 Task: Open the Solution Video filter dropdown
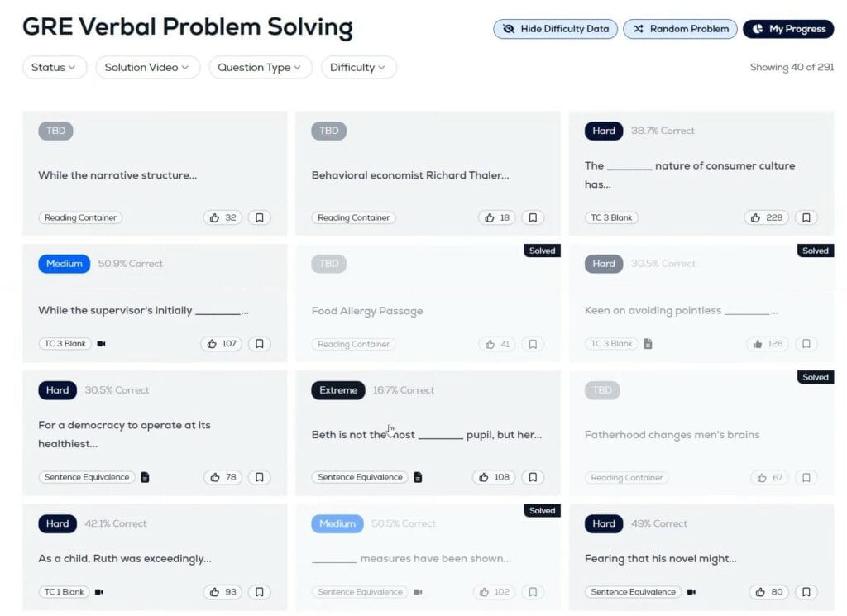tap(147, 68)
